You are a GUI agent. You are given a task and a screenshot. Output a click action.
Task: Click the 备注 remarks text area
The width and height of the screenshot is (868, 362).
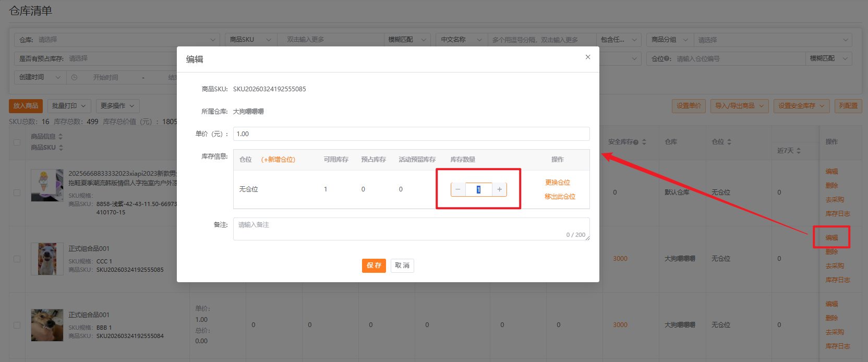(411, 229)
